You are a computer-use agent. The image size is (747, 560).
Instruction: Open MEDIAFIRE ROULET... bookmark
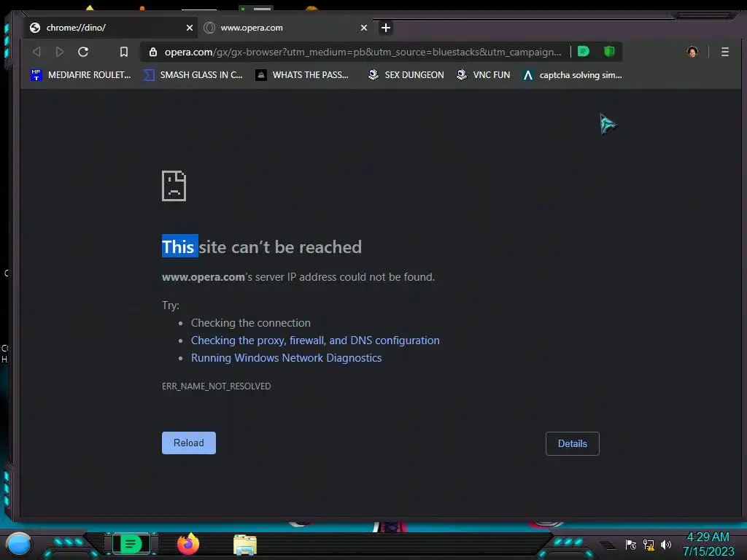(80, 75)
